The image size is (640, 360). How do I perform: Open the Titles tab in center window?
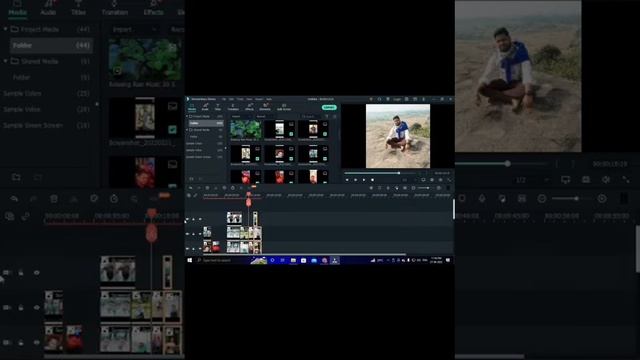point(218,107)
